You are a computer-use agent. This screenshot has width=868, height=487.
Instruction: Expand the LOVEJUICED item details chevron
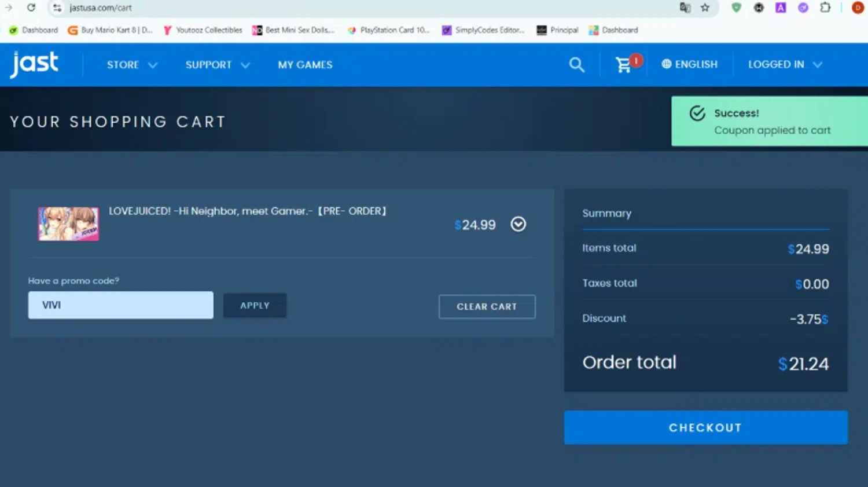coord(518,224)
